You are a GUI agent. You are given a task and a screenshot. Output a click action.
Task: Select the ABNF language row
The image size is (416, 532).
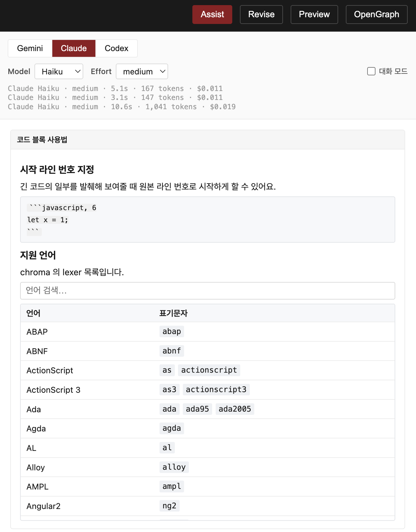pyautogui.click(x=208, y=351)
